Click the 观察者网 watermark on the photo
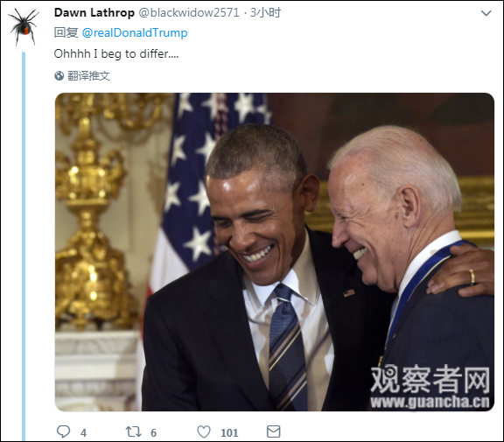Viewport: 504px width, 442px height. tap(430, 379)
